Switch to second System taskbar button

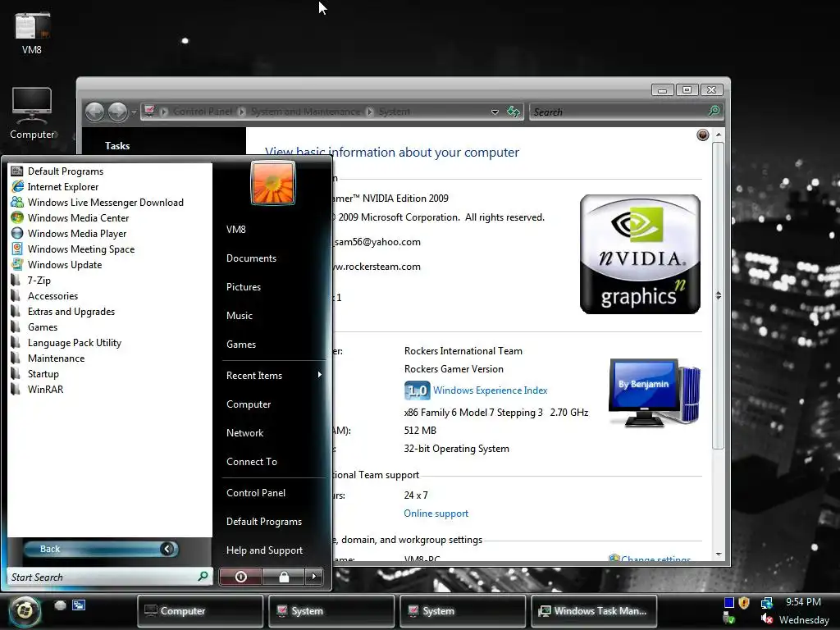[x=463, y=610]
